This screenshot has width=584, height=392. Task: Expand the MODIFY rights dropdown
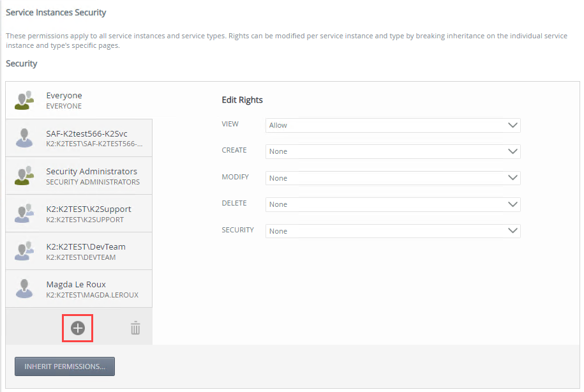(393, 178)
